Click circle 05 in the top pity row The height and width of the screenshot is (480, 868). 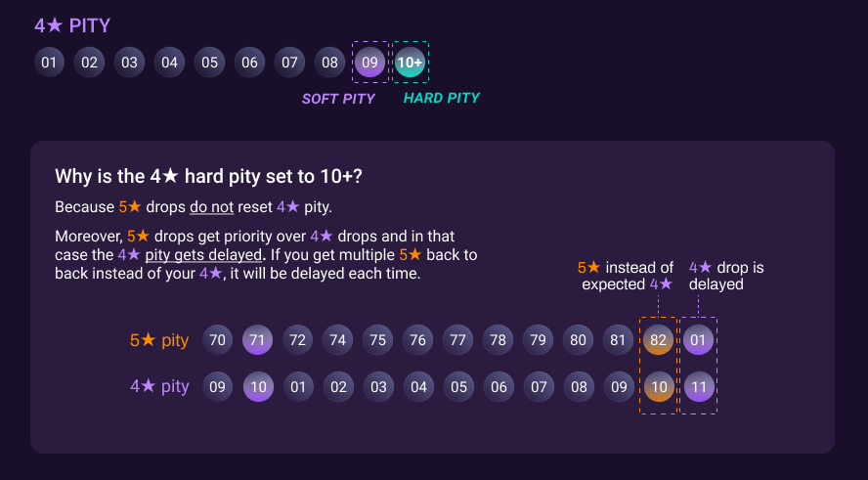coord(209,63)
